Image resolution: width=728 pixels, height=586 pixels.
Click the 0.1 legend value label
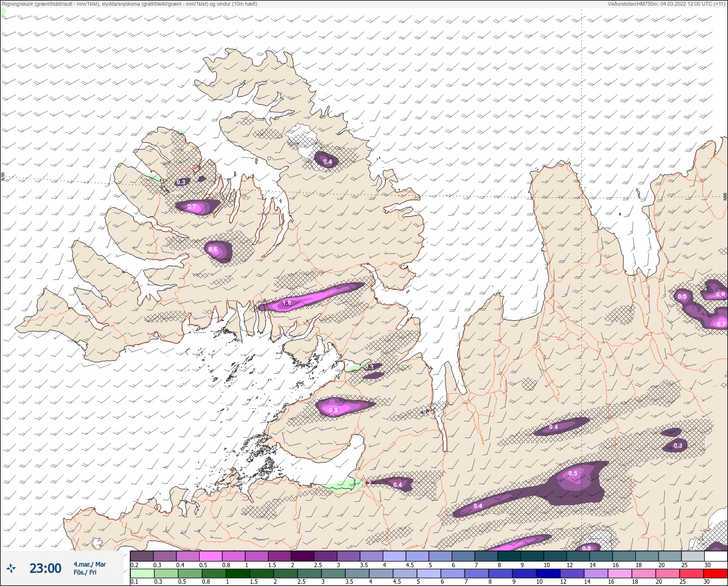134,581
